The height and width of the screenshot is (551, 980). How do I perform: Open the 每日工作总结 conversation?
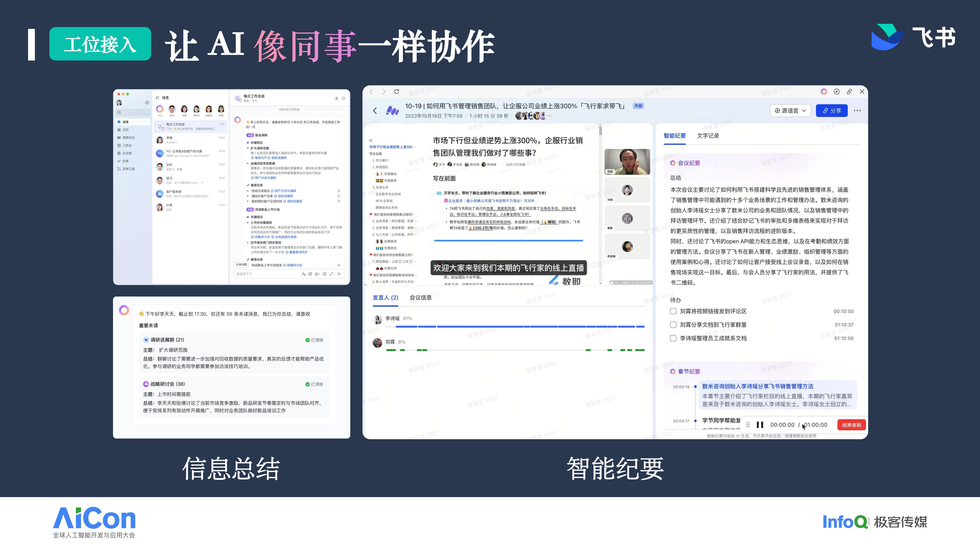point(190,127)
